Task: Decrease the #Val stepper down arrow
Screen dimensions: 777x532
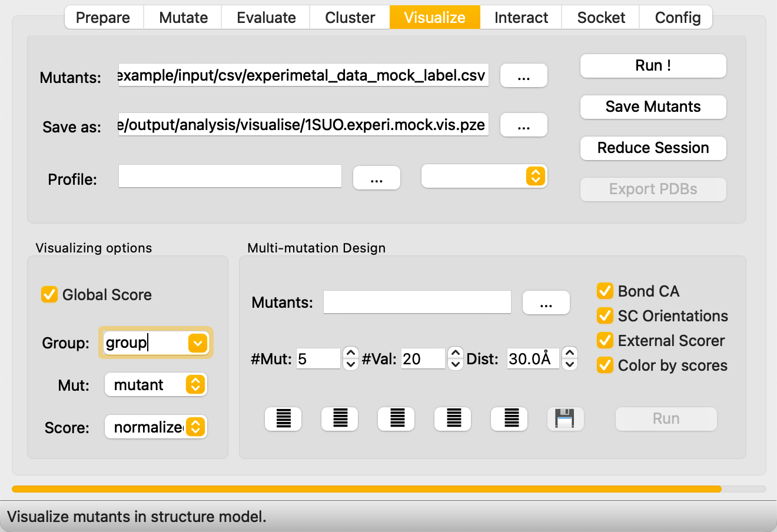Action: point(455,364)
